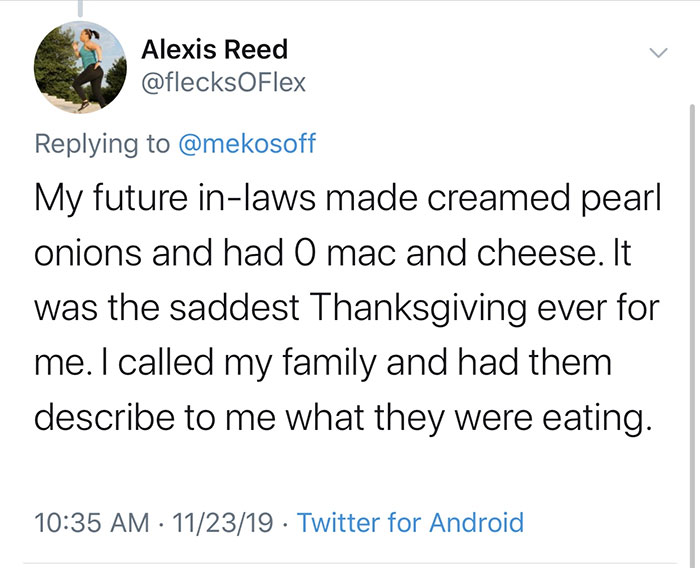Click the thread connector line above avatar

pyautogui.click(x=79, y=8)
